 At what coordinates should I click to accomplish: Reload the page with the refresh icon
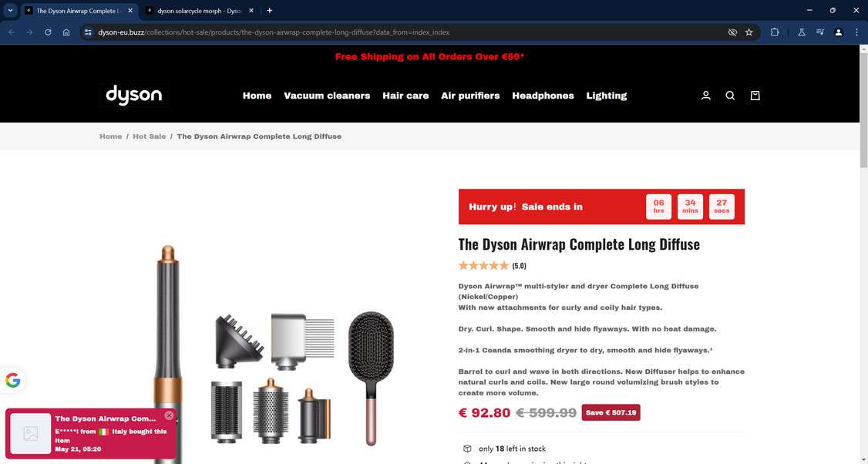[48, 32]
